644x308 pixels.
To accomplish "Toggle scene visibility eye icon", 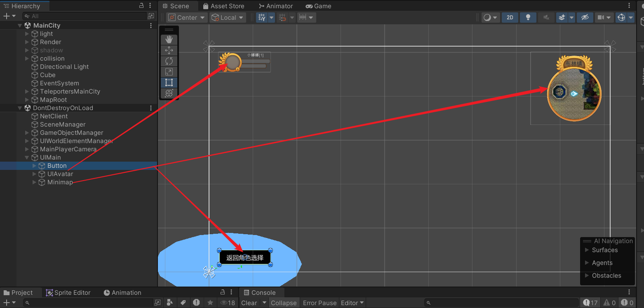I will click(584, 17).
